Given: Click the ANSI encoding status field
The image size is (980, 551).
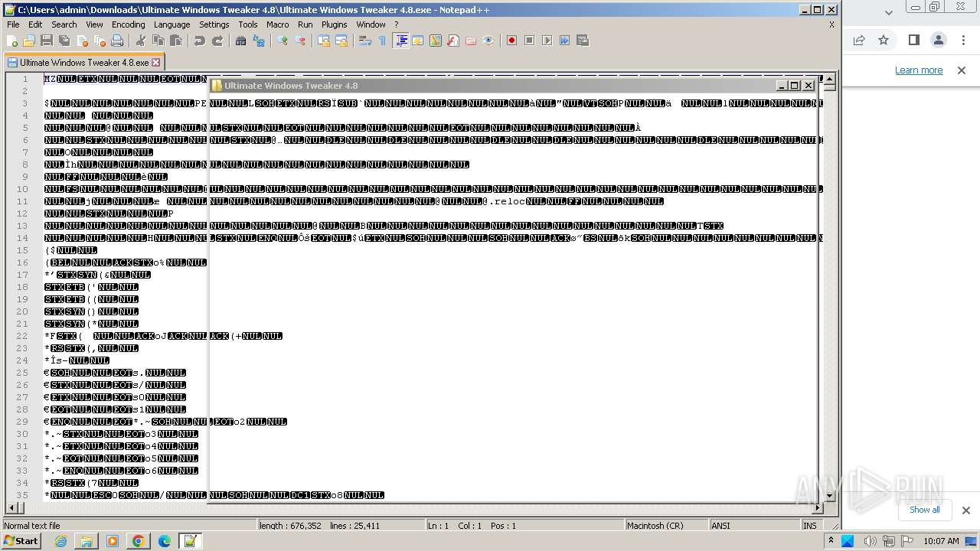Looking at the screenshot, I should point(753,526).
